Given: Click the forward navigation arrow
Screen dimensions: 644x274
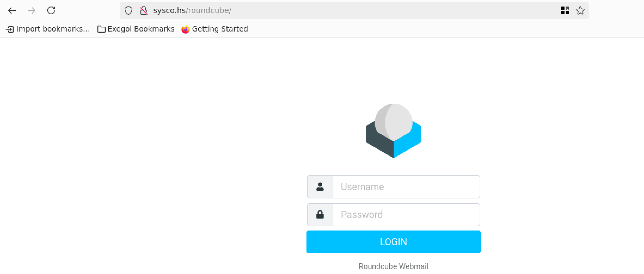Looking at the screenshot, I should [x=32, y=11].
